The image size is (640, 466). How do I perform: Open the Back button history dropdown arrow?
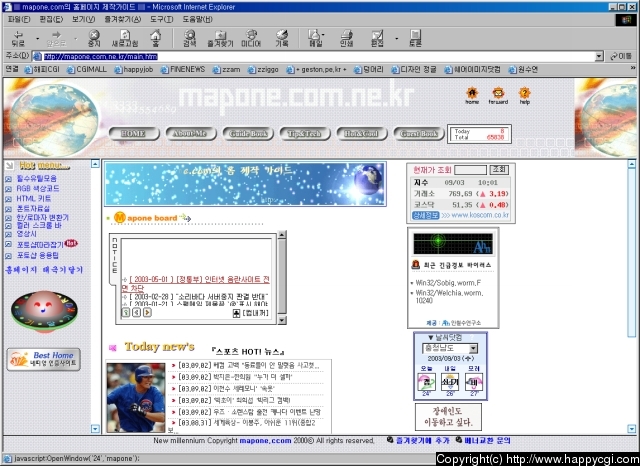click(38, 39)
